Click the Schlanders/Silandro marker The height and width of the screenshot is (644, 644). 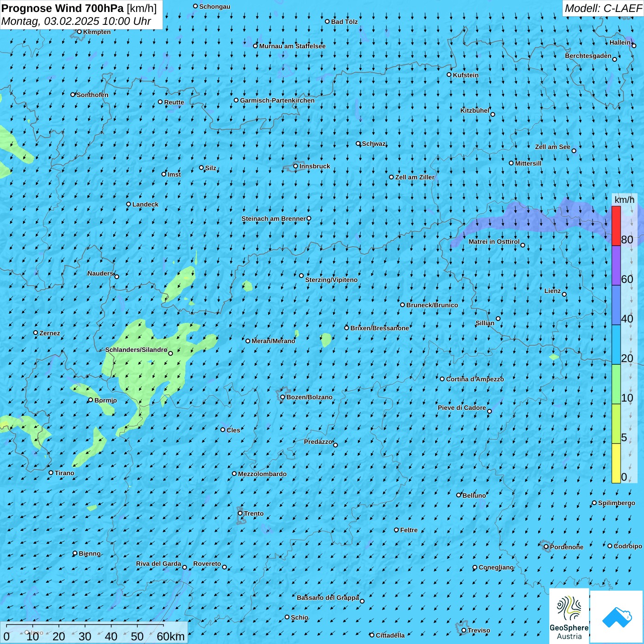pos(171,353)
